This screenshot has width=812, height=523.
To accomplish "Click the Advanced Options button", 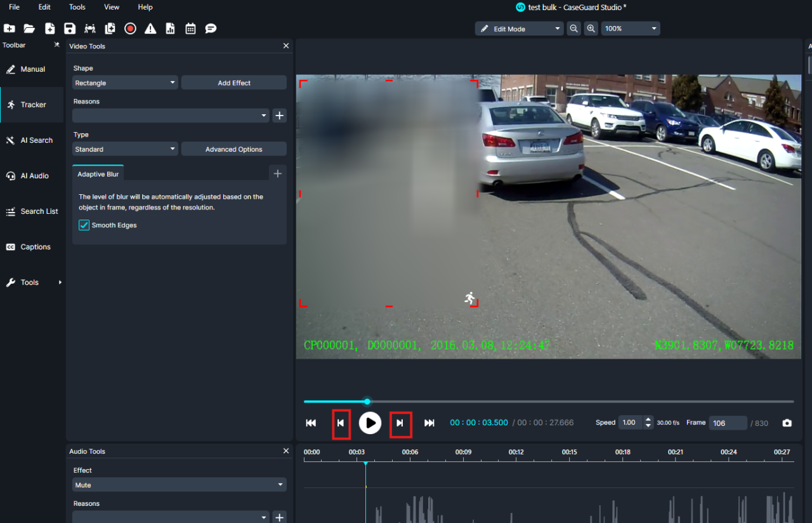I will pos(233,149).
